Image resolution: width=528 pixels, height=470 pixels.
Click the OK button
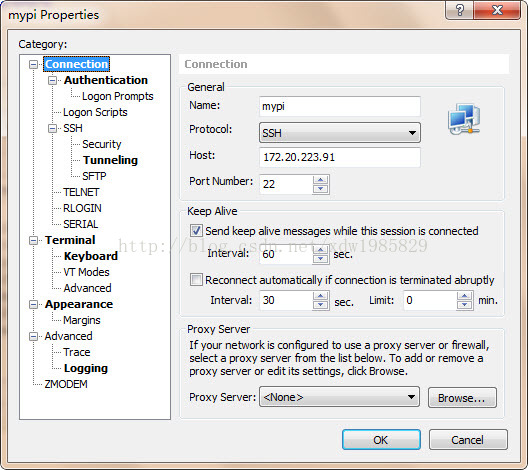point(381,440)
